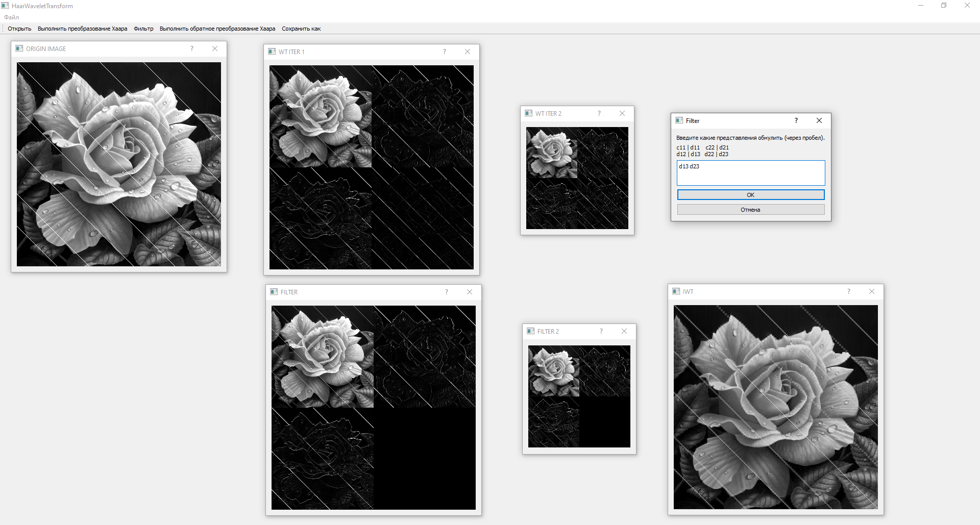Click the c11 | d11 c22 | d21 label
Image resolution: width=980 pixels, height=525 pixels.
(702, 147)
